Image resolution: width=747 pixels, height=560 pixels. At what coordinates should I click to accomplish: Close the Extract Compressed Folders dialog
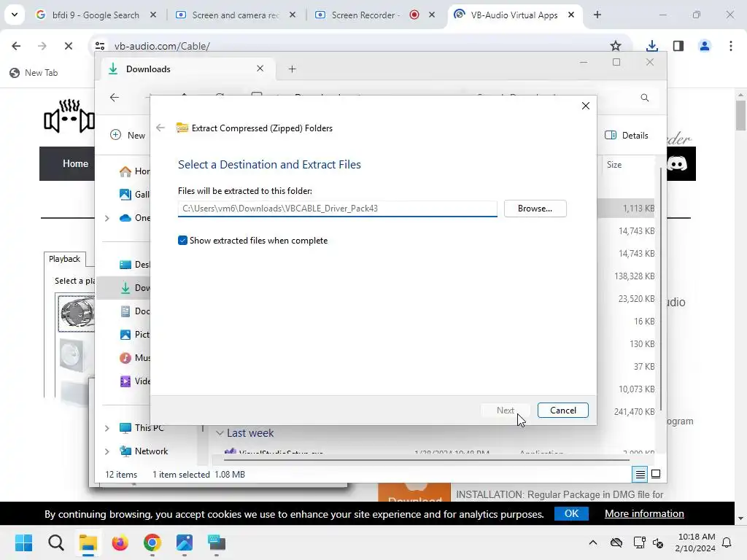pos(586,106)
